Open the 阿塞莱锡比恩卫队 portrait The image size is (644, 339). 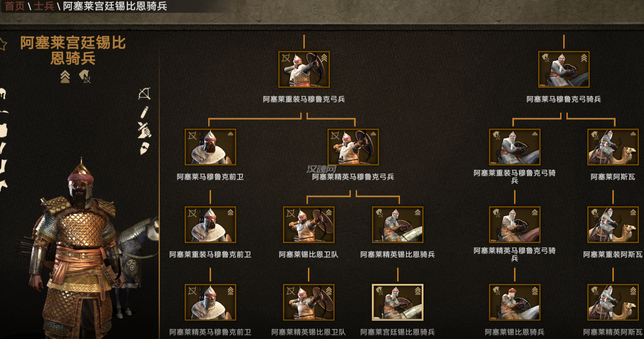(309, 225)
